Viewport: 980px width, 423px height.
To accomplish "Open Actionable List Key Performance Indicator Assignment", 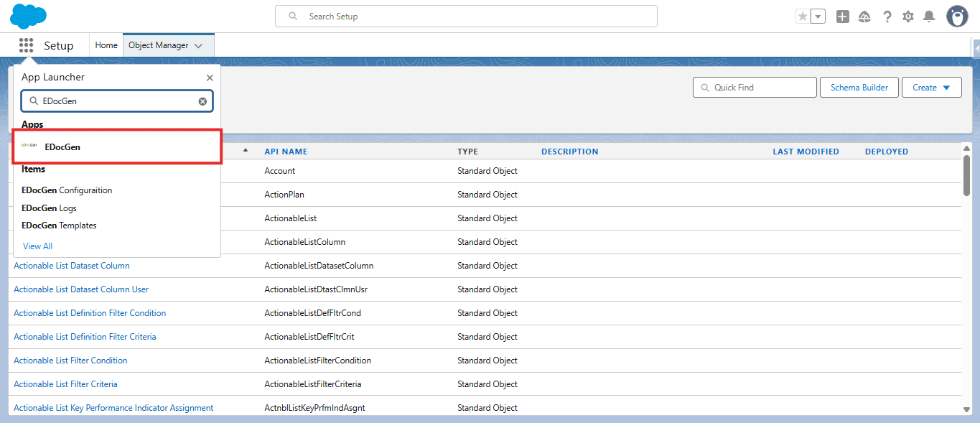I will pos(113,408).
